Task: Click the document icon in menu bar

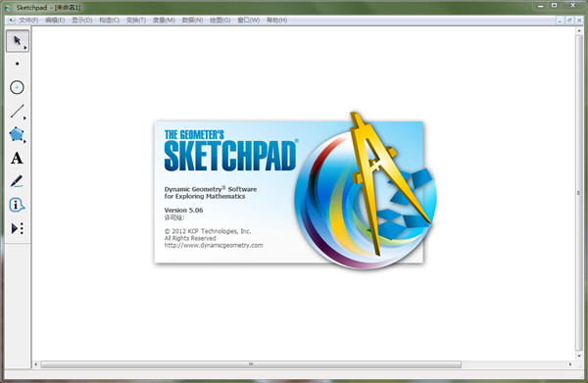Action: pos(12,21)
